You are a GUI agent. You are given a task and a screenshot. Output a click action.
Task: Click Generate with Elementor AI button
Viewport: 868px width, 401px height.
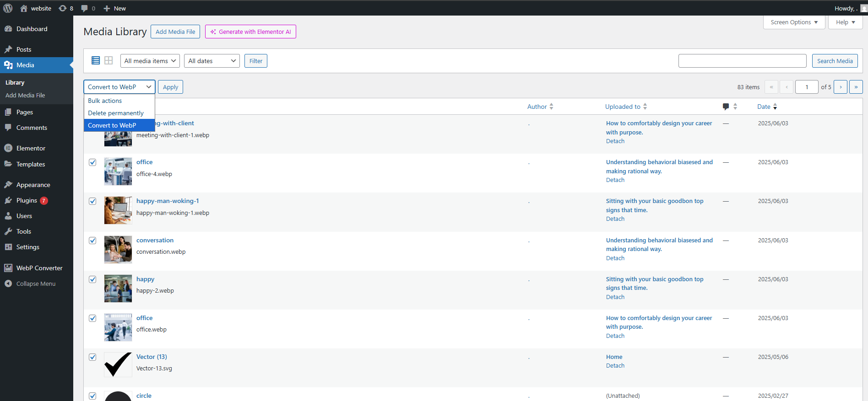pos(250,32)
